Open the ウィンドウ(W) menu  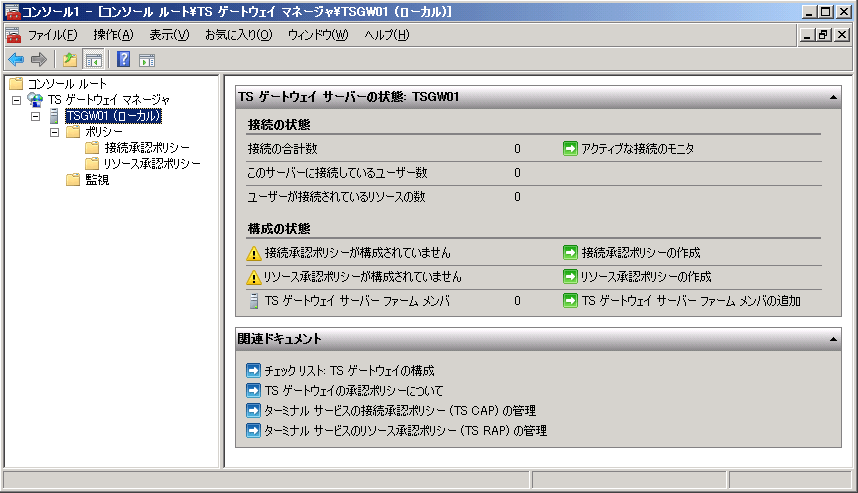[318, 35]
